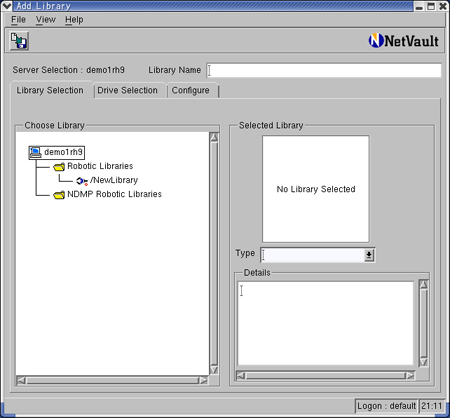Open the window menu icon in title bar

6,6
